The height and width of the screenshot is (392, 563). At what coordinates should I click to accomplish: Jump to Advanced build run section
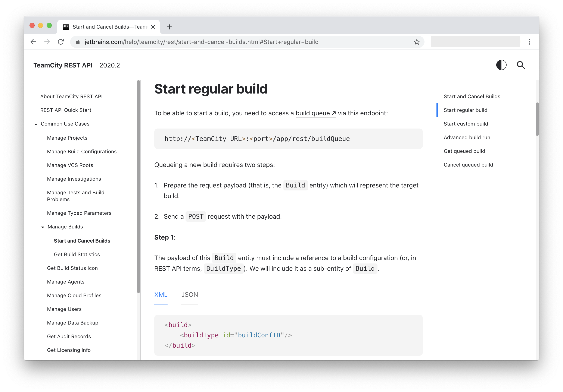[467, 138]
